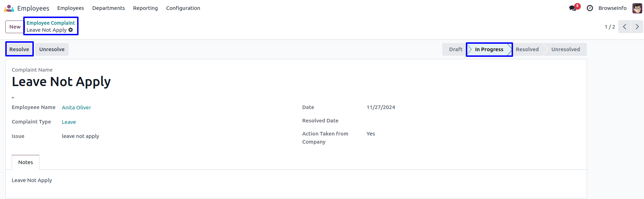The image size is (644, 199).
Task: Open the BrowseInfo user dropdown
Action: [612, 8]
